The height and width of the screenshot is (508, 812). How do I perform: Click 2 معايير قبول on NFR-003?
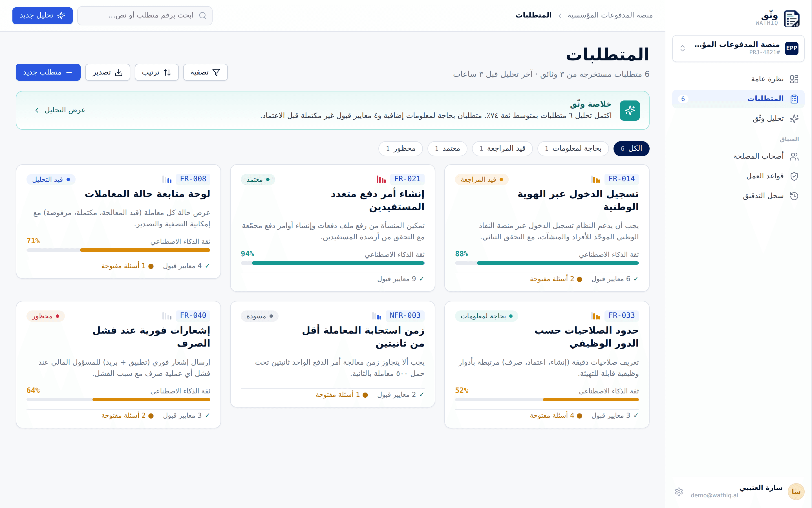(401, 395)
